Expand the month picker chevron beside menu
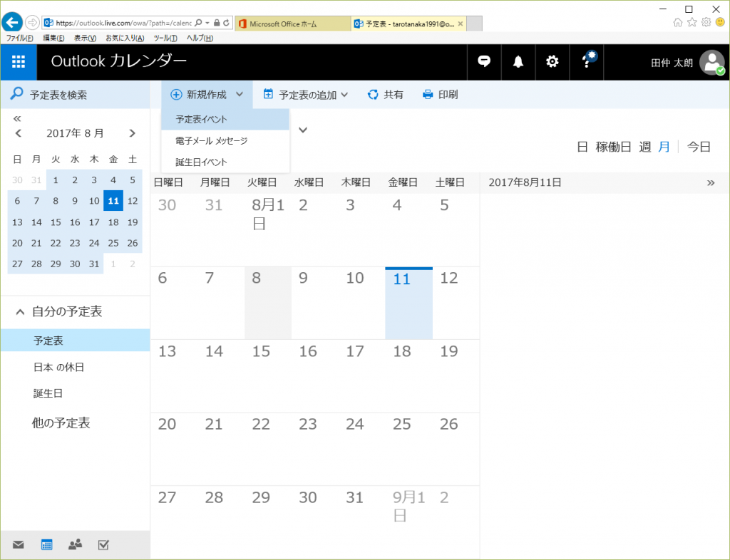730x560 pixels. click(x=303, y=130)
